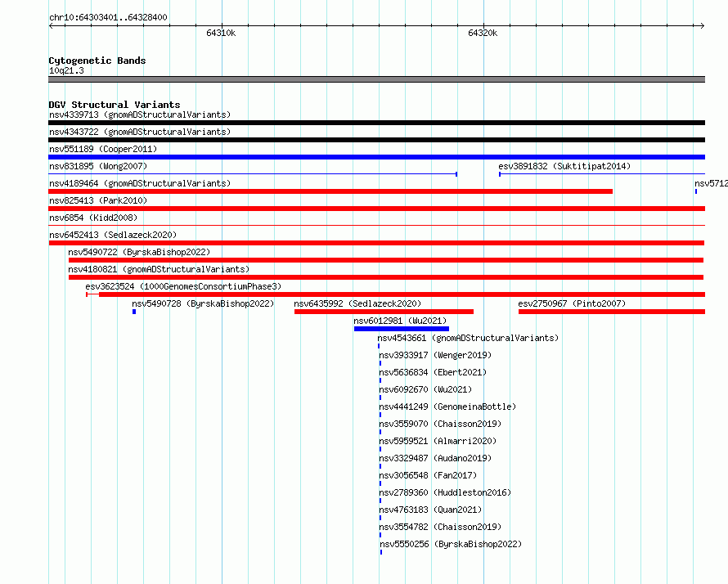The height and width of the screenshot is (584, 728).
Task: Click the chr10:64303401..64328400 coordinates text
Action: tap(108, 18)
